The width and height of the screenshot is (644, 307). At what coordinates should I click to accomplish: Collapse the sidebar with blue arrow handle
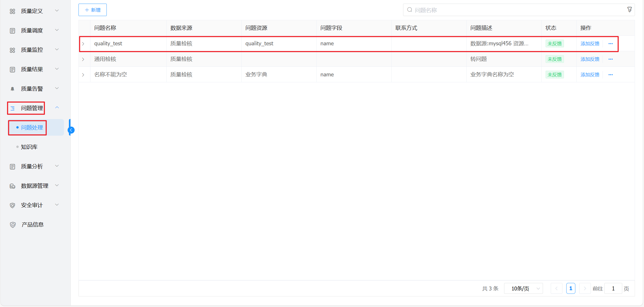point(71,130)
